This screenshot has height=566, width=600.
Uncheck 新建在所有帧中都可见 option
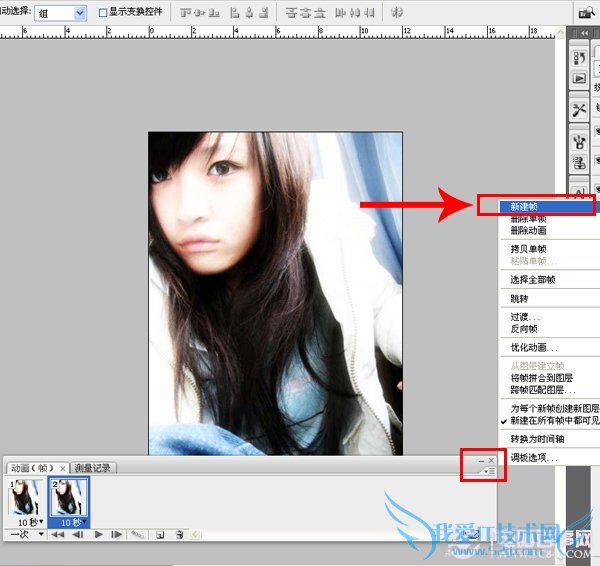[x=549, y=421]
